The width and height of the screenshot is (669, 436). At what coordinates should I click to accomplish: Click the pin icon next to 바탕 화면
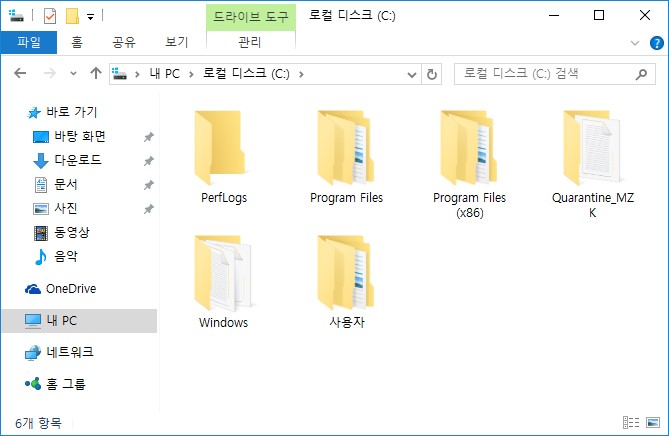pos(148,137)
